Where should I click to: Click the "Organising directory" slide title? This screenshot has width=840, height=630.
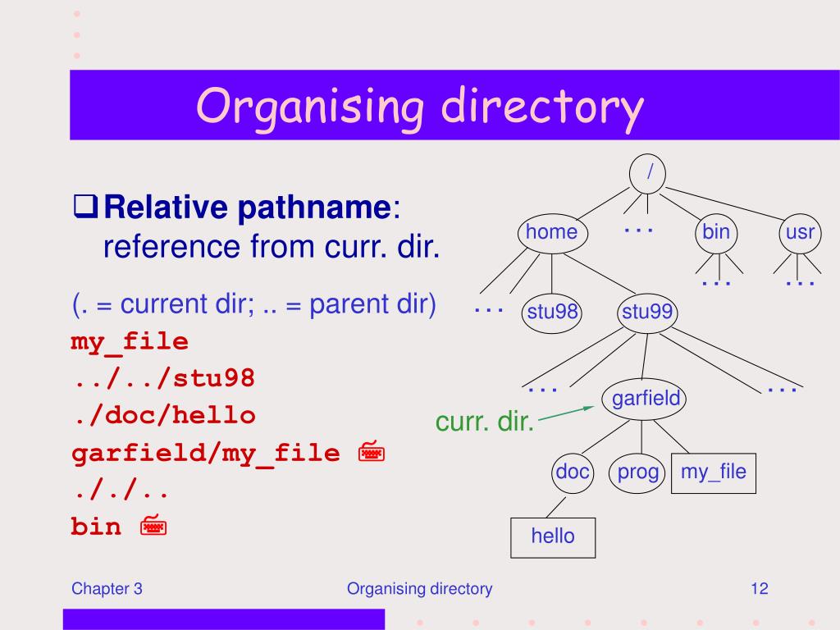coord(419,107)
